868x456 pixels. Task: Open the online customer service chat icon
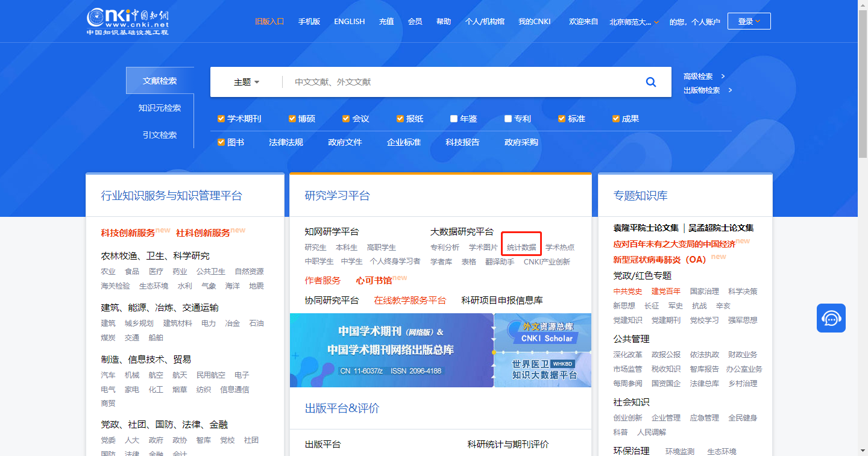click(x=831, y=318)
